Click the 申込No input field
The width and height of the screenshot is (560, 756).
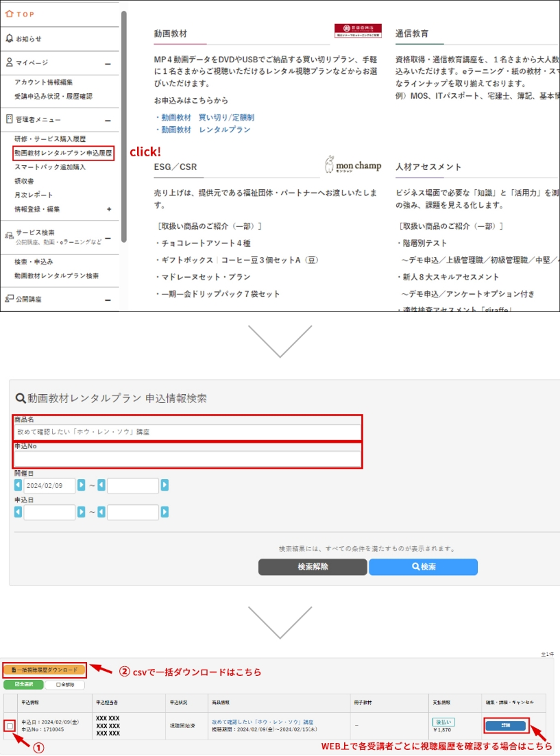187,459
